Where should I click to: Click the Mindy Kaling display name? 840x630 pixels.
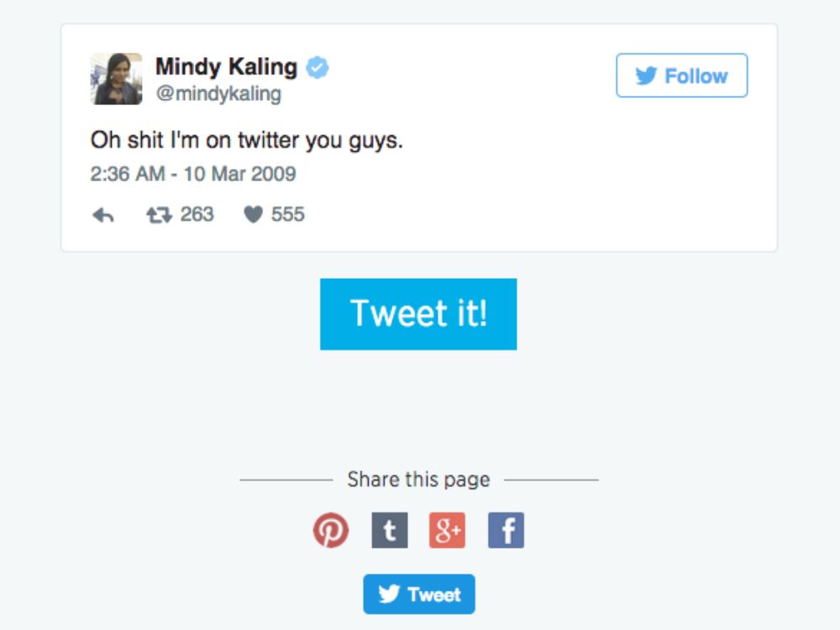(226, 66)
